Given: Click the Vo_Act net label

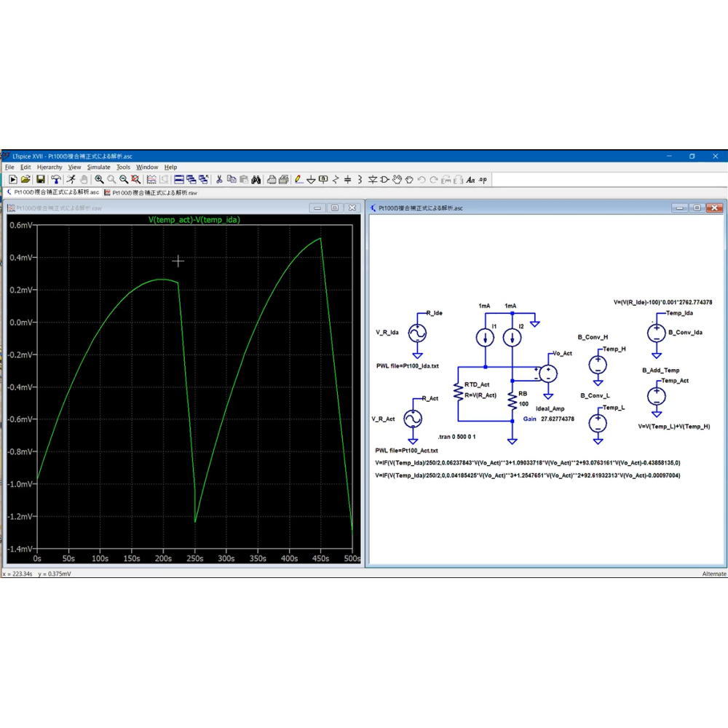Looking at the screenshot, I should tap(563, 353).
